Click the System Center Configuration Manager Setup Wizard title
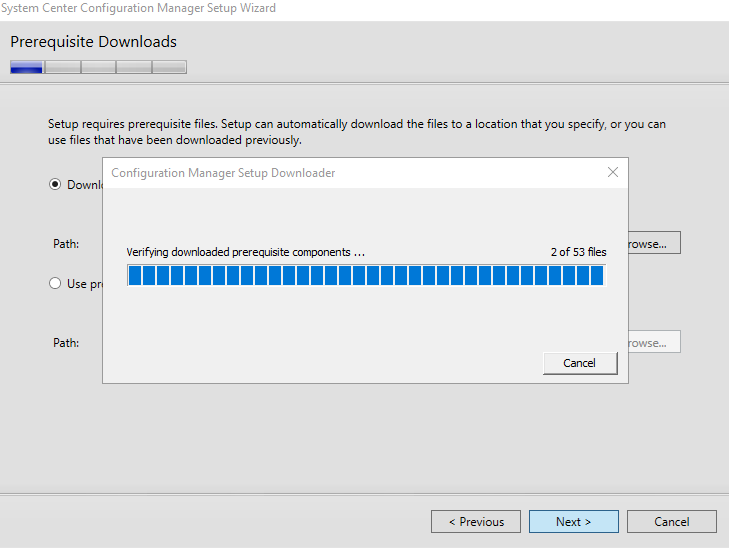The height and width of the screenshot is (548, 729). (x=138, y=8)
